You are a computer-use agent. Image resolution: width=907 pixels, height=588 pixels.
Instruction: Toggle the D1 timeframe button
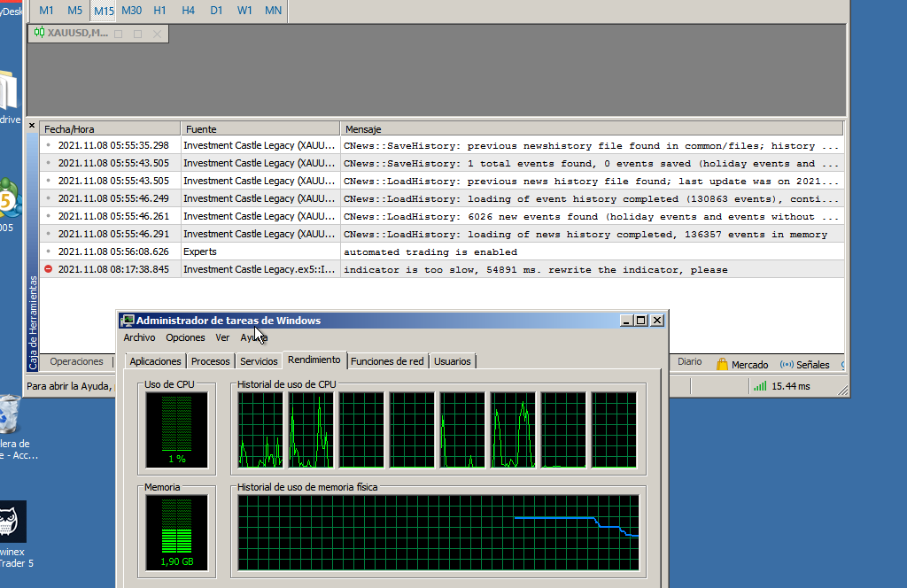(x=216, y=11)
